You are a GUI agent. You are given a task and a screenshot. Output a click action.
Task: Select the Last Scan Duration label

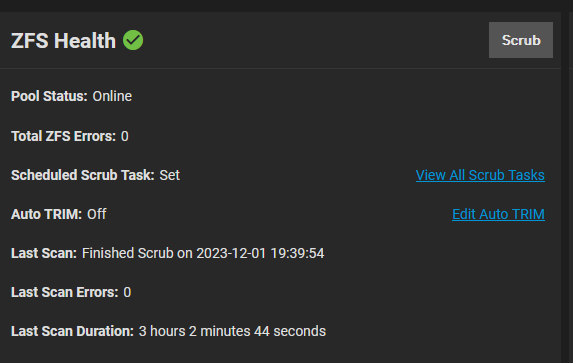point(72,331)
